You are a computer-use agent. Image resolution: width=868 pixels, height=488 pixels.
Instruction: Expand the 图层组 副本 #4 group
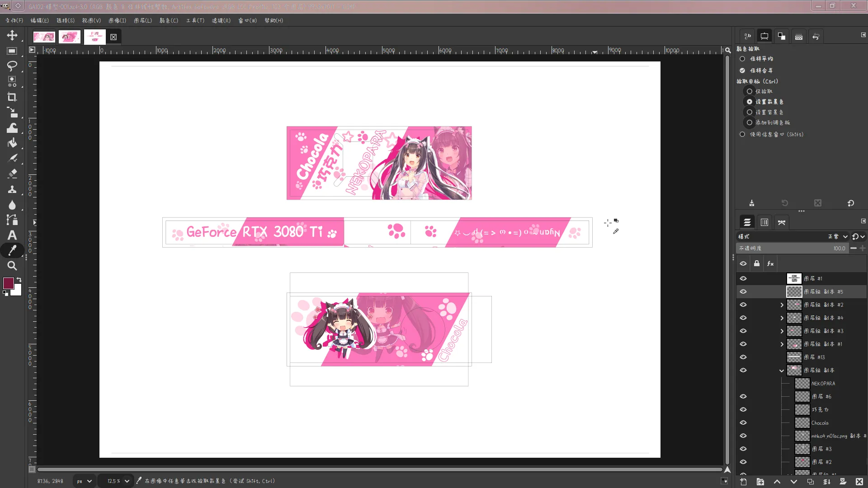pos(782,318)
